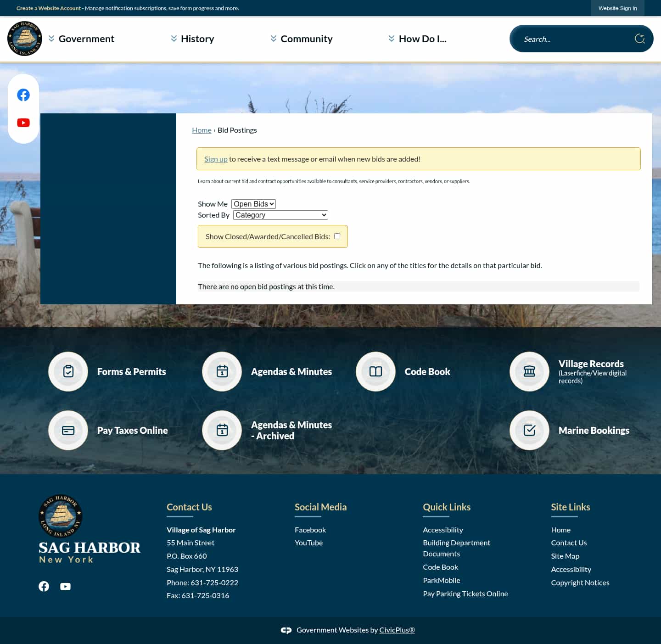Open the CivicPlus link in the footer
Image resolution: width=661 pixels, height=644 pixels.
pyautogui.click(x=397, y=629)
